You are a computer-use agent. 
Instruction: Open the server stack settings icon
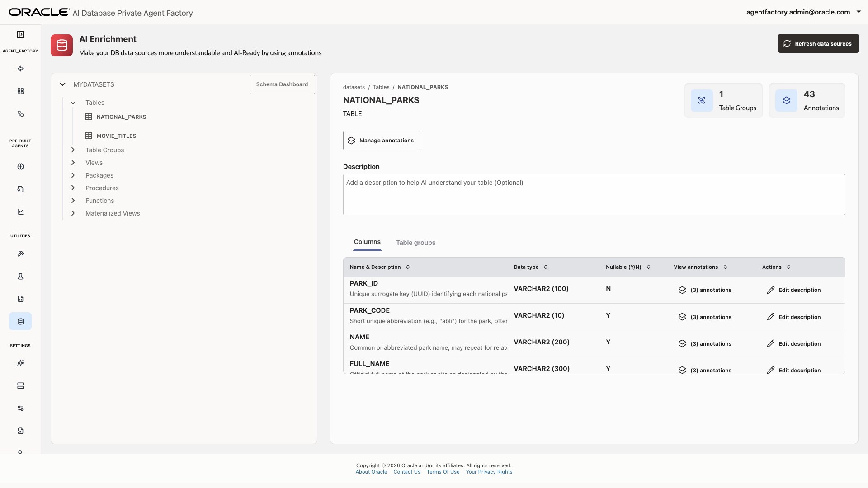[20, 386]
